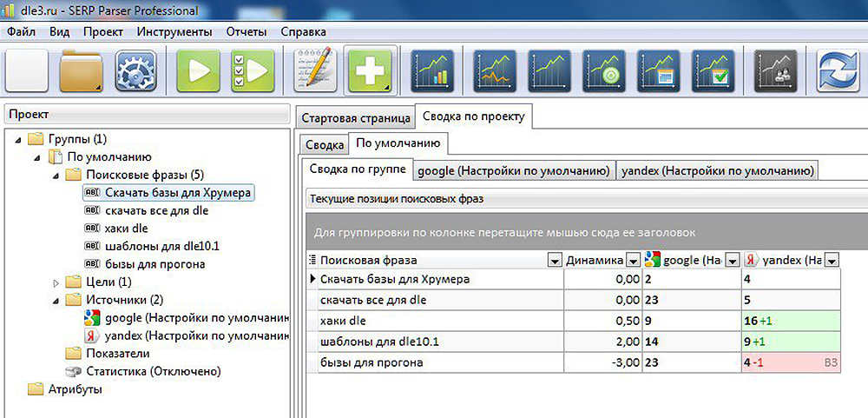Screen dimensions: 868x418
Task: Run selected checks with the checklist play icon
Action: click(x=253, y=70)
